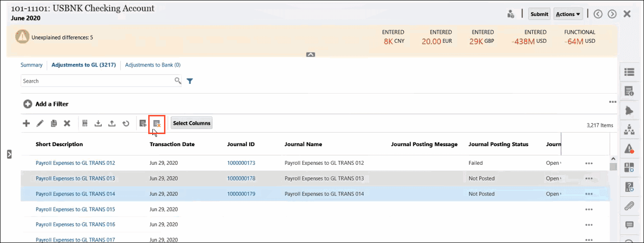Viewport: 644px width, 243px height.
Task: Switch to Adjustments to Bank tab
Action: click(152, 65)
